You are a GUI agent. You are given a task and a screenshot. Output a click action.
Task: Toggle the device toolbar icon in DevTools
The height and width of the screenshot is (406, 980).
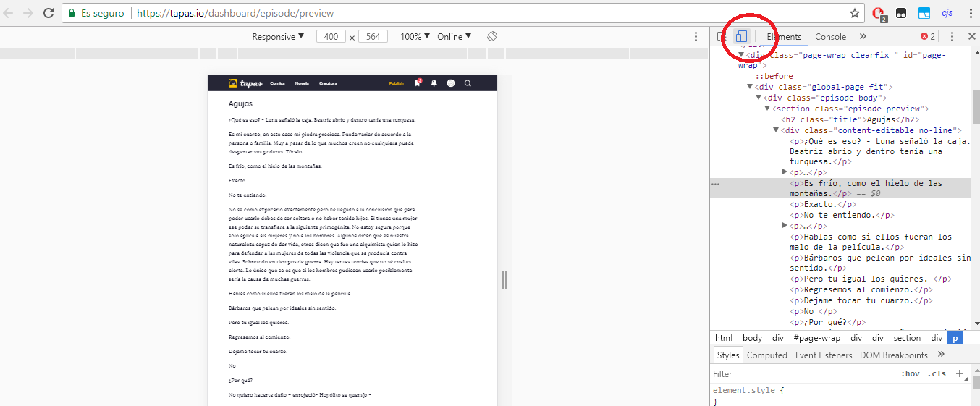pos(740,37)
